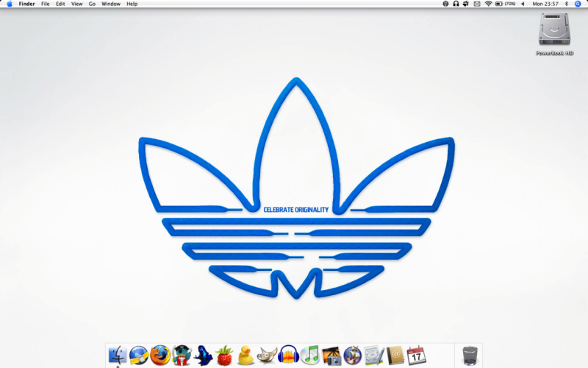Open the pirate bird icon in dock
Viewport: 588px width, 368px height.
click(x=182, y=355)
